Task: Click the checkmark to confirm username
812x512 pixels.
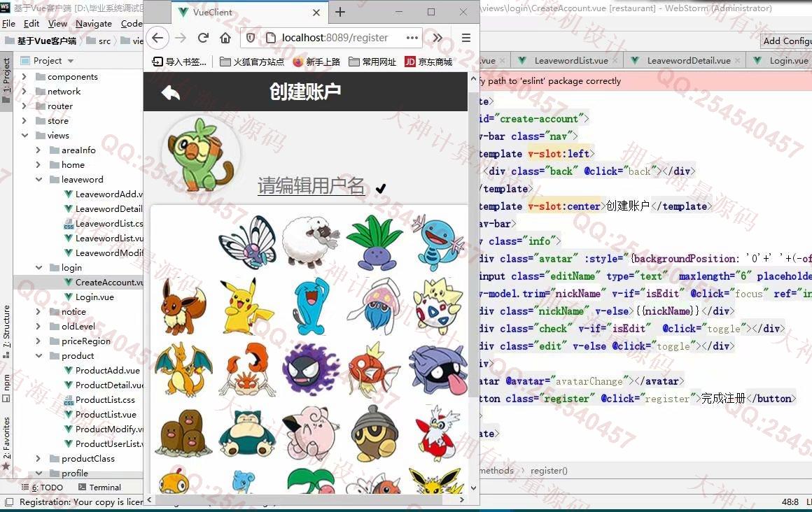Action: 381,188
